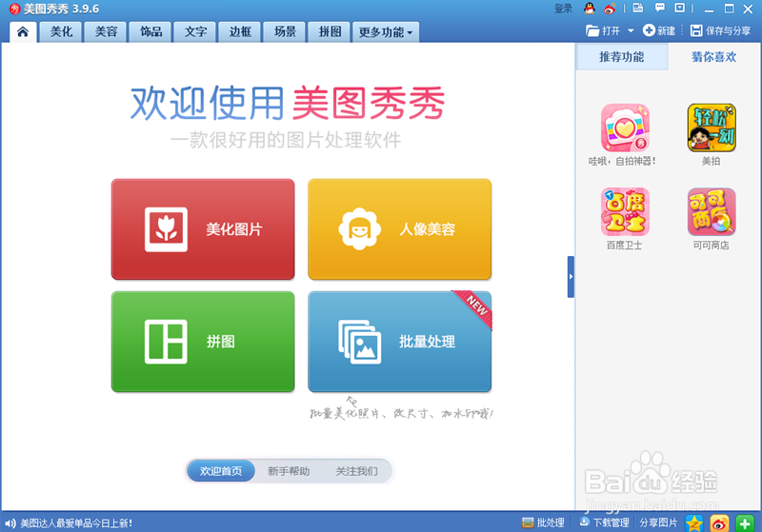
Task: Open the title bar main menu dropdown icon
Action: [680, 8]
